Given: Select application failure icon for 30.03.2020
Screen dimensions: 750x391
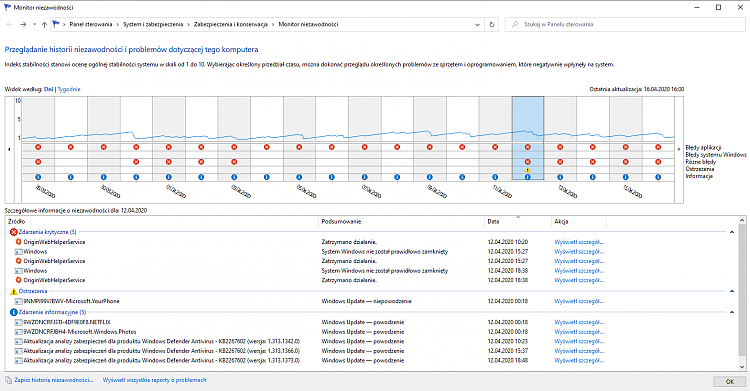Looking at the screenshot, I should pyautogui.click(x=103, y=147).
